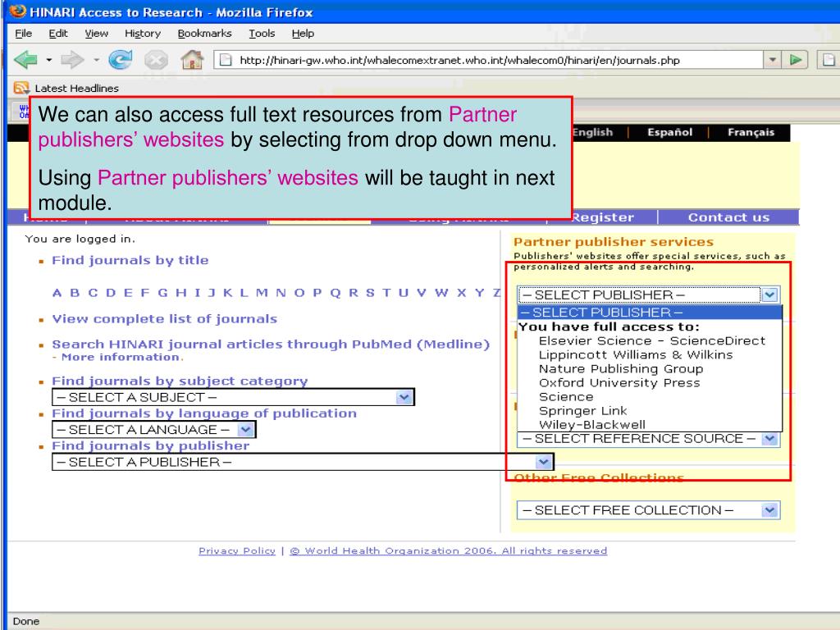The image size is (840, 630).
Task: Click the Find journals by publisher link
Action: click(x=151, y=445)
